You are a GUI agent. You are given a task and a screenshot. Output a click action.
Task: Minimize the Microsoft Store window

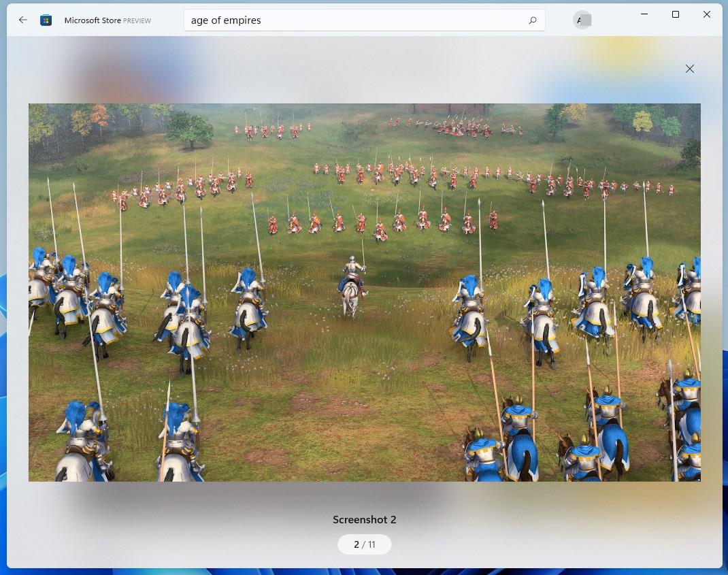(644, 14)
